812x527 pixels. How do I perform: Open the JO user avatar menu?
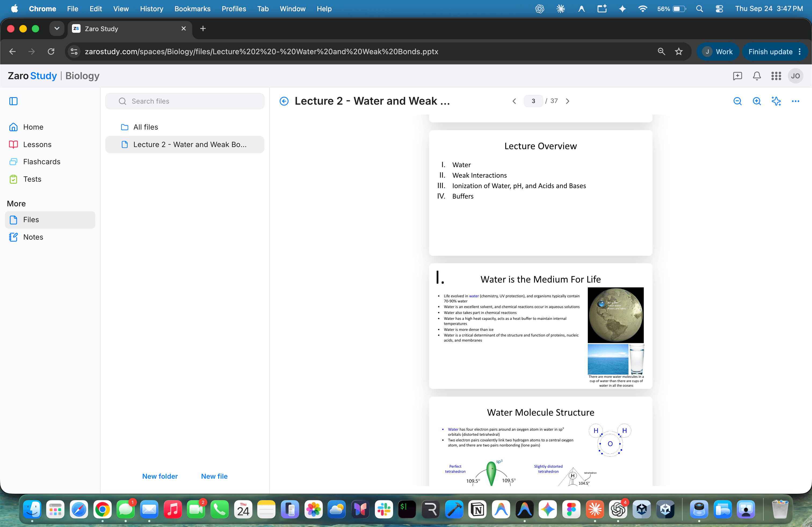point(795,76)
